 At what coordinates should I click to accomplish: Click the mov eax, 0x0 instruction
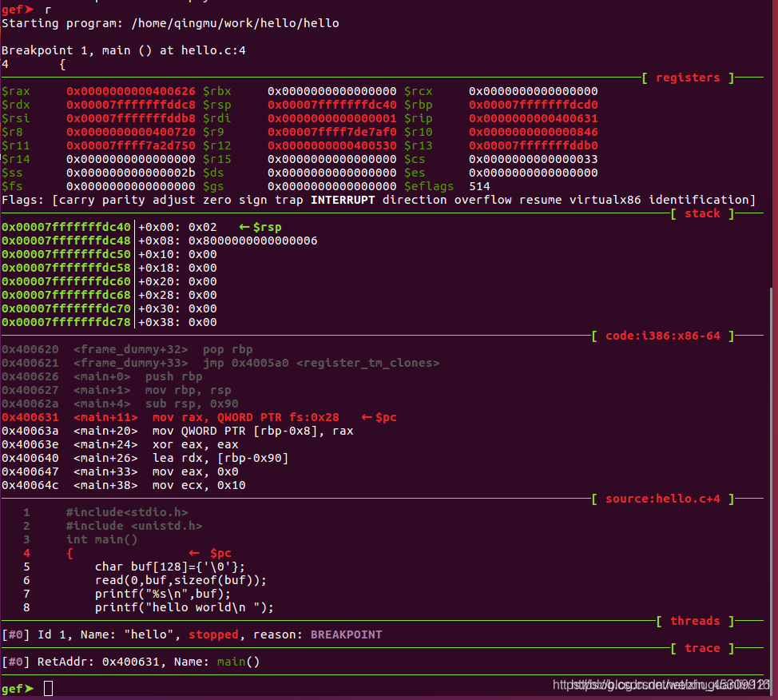(x=195, y=471)
